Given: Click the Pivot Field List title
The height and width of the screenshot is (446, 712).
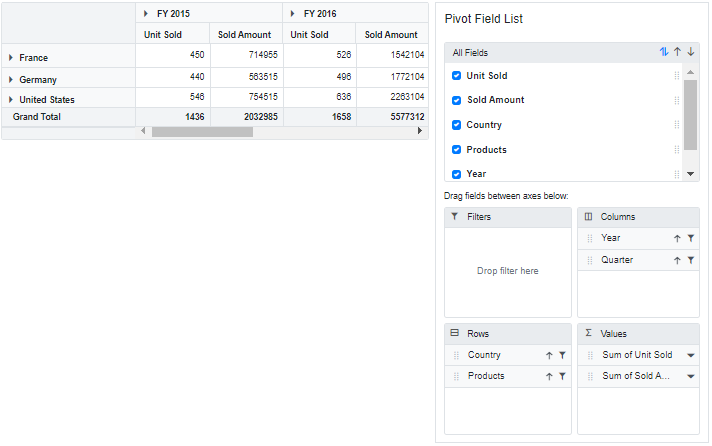Looking at the screenshot, I should [x=484, y=19].
